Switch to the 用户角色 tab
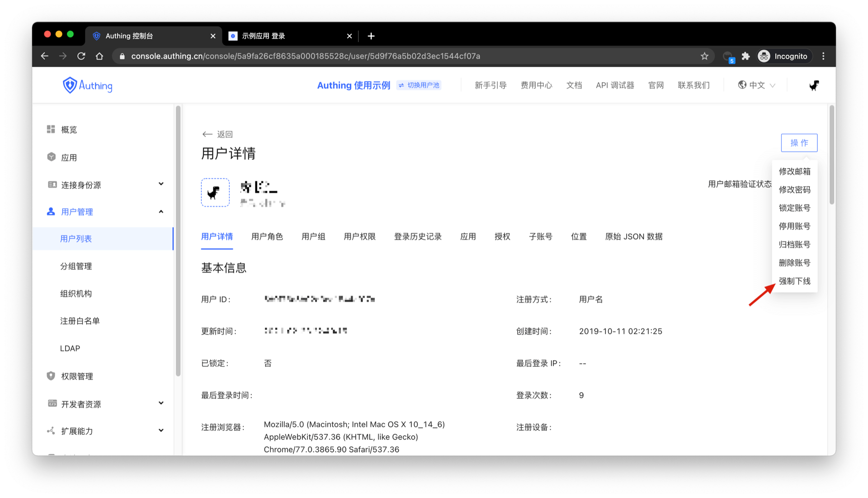Screen dimensions: 868x498 (267, 237)
